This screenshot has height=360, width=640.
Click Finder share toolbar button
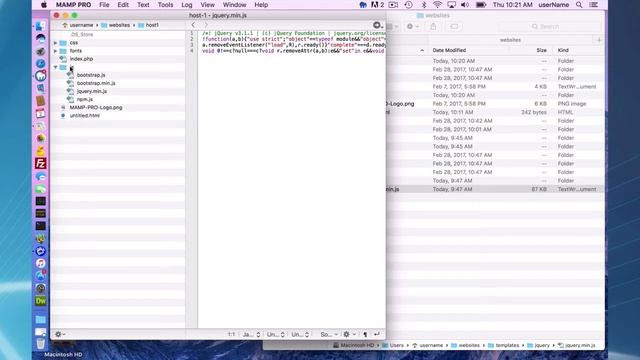tap(433, 27)
